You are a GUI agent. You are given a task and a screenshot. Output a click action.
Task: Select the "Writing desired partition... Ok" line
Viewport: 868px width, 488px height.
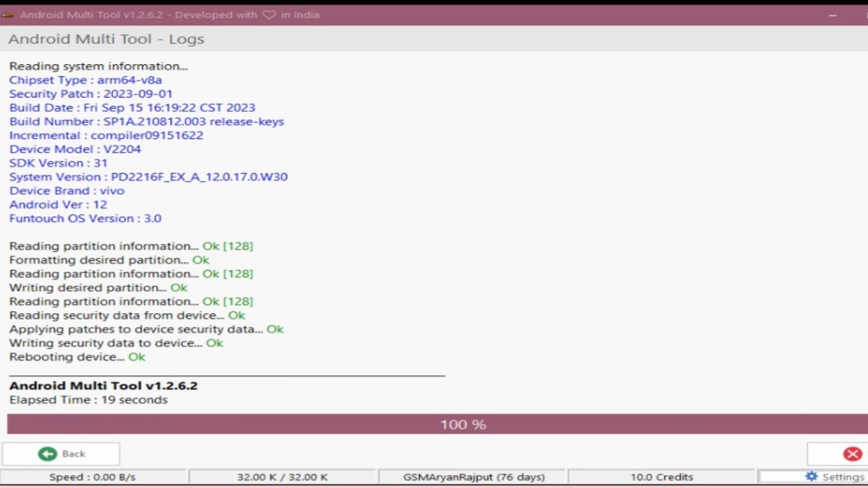coord(98,287)
